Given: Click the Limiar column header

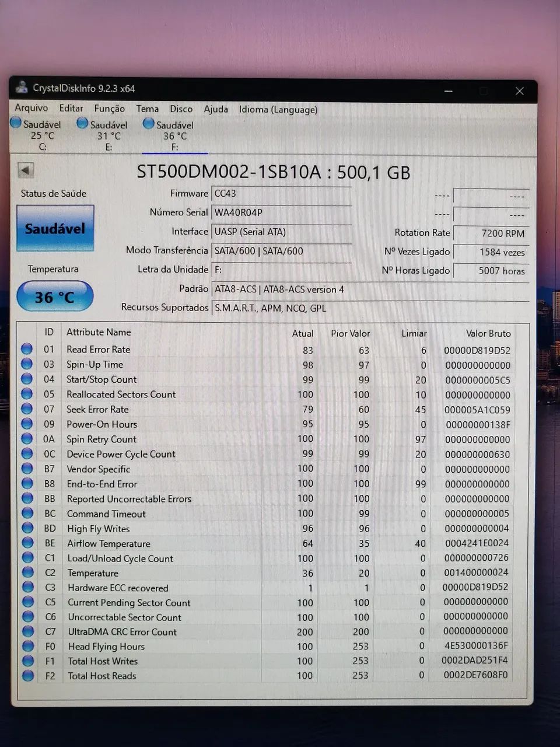Looking at the screenshot, I should [x=414, y=333].
